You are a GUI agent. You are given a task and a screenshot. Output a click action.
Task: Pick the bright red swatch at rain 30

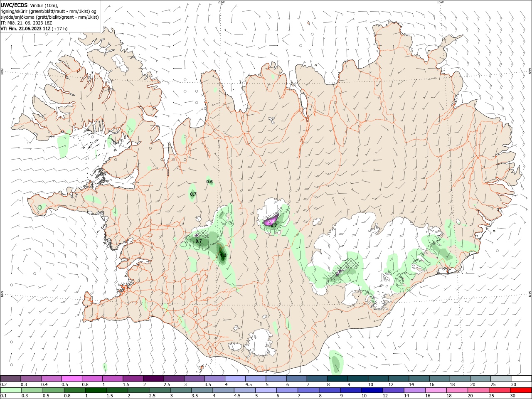pos(521,390)
